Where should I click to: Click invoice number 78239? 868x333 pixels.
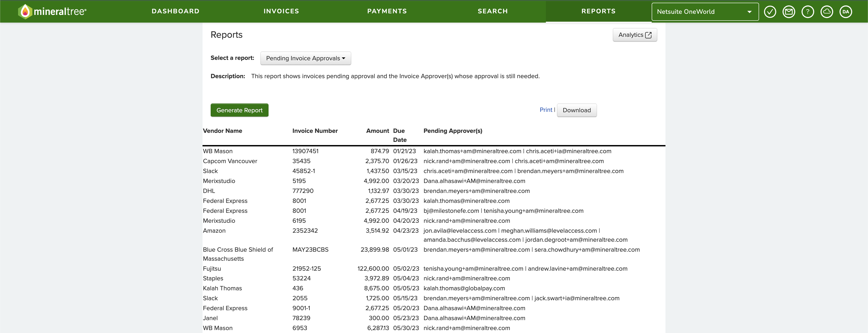[x=301, y=318]
